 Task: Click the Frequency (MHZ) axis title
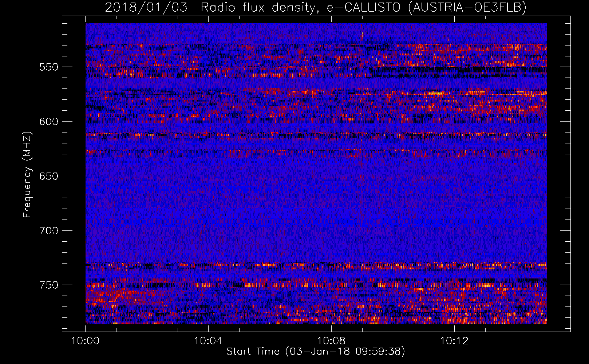(x=28, y=175)
